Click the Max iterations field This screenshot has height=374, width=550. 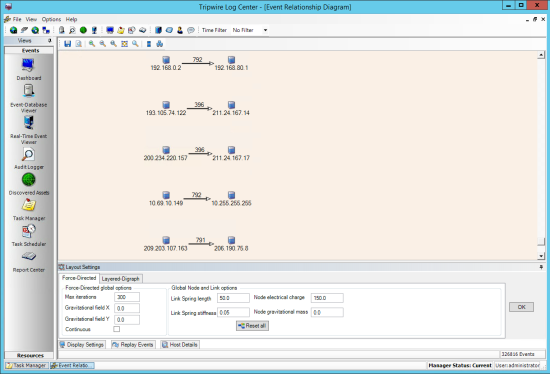tap(127, 297)
